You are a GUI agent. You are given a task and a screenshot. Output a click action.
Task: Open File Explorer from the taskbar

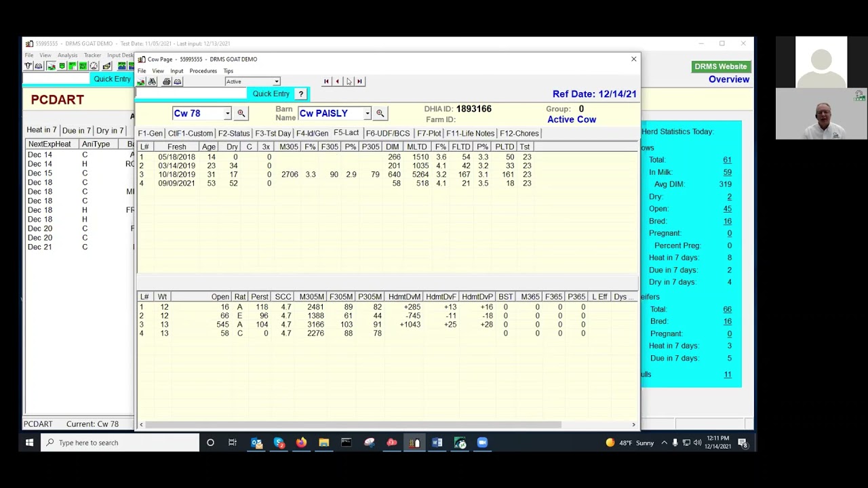click(x=323, y=443)
